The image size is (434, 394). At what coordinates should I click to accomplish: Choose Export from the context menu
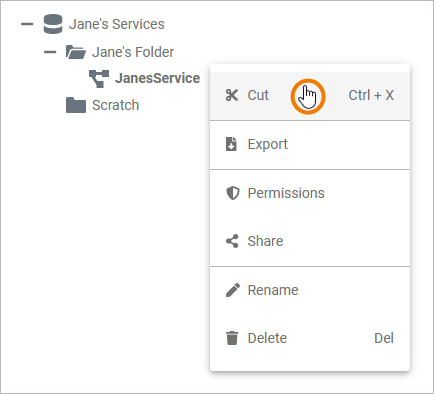coord(310,145)
